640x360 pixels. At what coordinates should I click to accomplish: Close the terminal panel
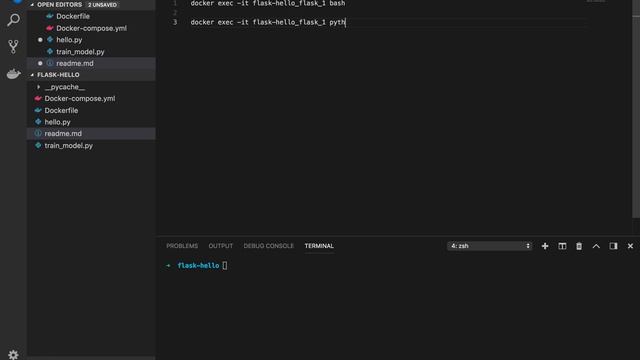pos(630,246)
